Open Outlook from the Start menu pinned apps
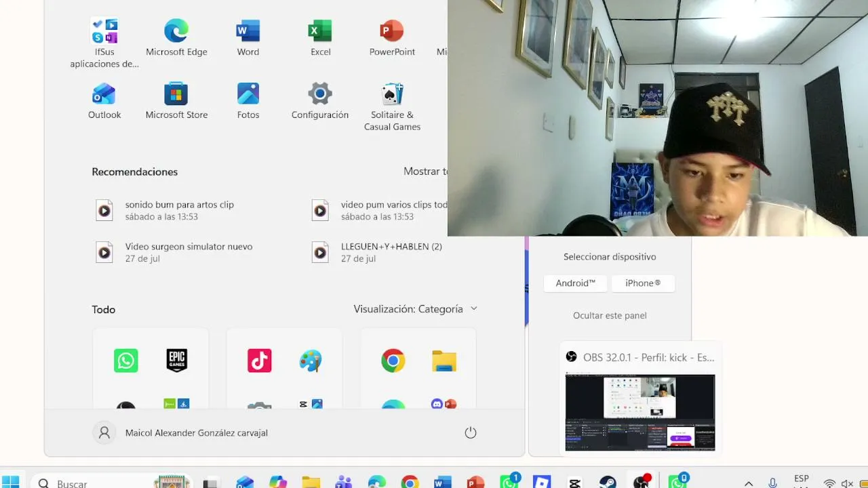 point(104,101)
